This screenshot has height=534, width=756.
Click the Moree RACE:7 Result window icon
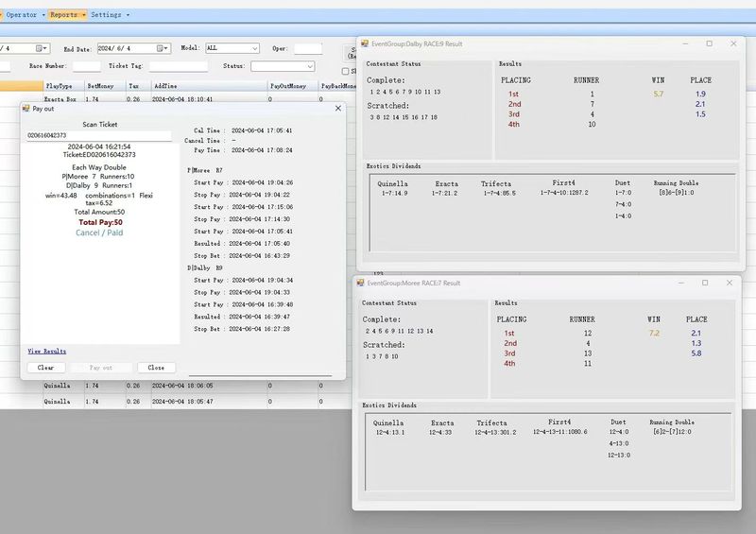pyautogui.click(x=361, y=283)
